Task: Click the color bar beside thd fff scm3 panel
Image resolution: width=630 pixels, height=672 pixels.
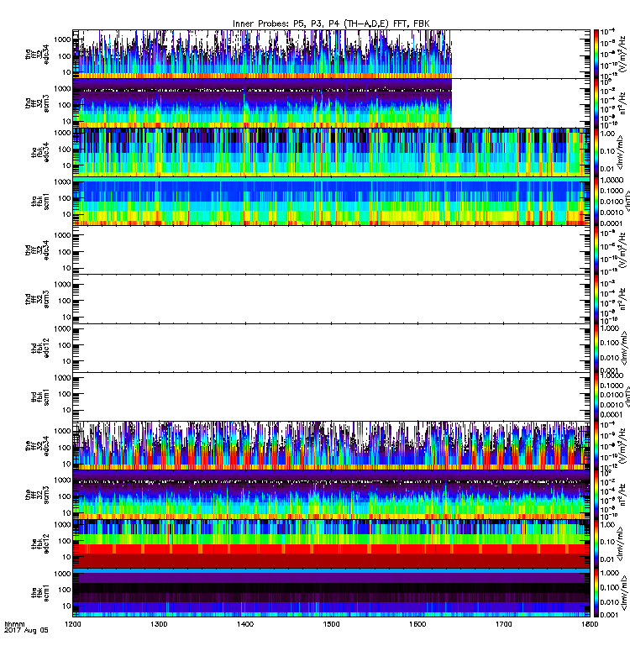Action: point(596,299)
